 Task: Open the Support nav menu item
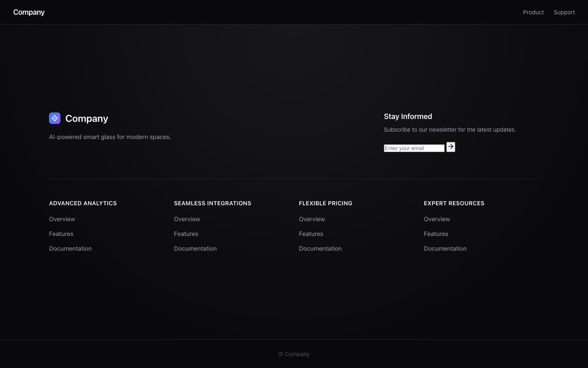click(564, 12)
